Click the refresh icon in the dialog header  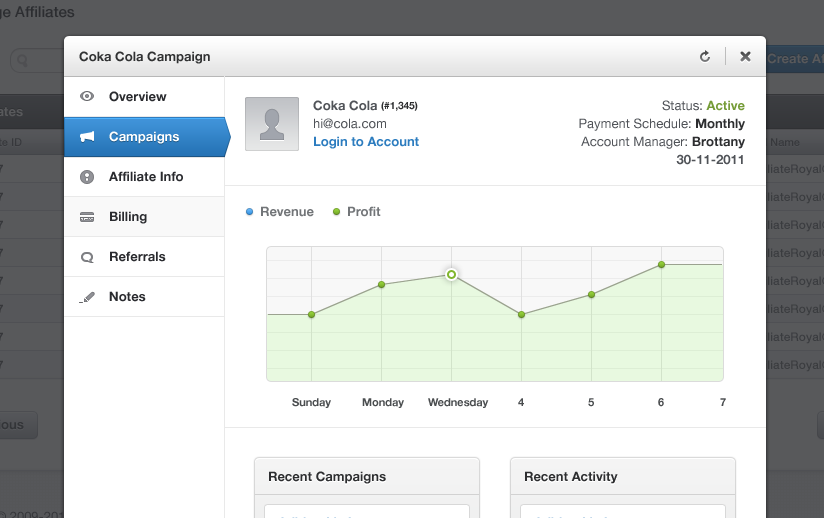click(705, 56)
